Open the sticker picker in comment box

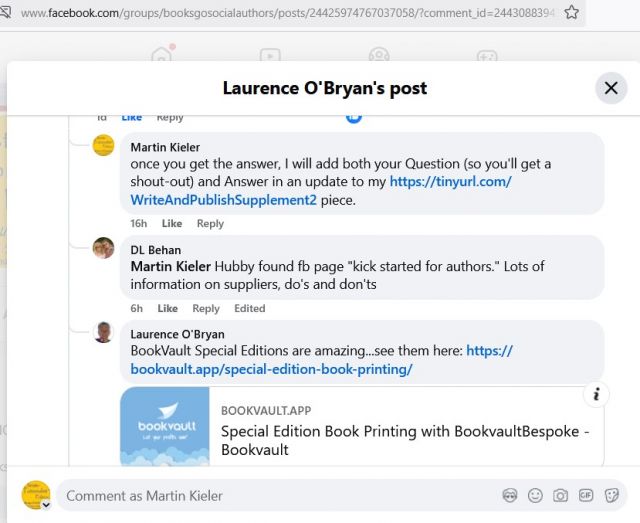(x=611, y=495)
